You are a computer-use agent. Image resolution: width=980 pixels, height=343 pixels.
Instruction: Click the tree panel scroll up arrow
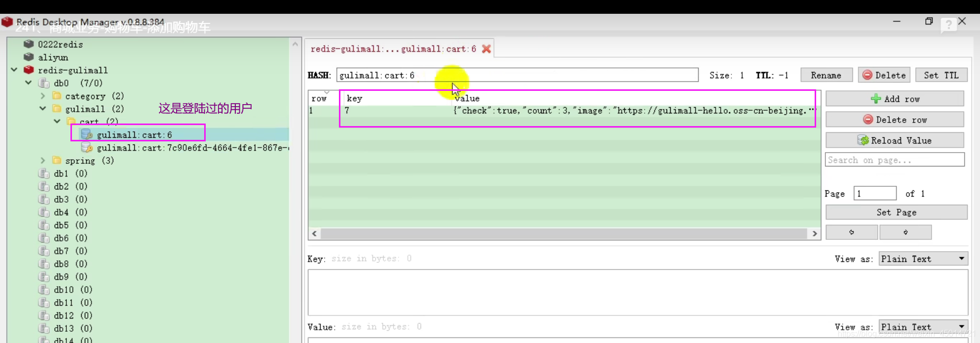tap(295, 44)
